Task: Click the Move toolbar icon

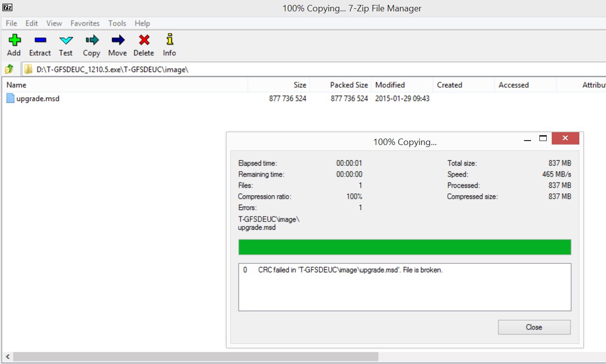Action: coord(117,45)
